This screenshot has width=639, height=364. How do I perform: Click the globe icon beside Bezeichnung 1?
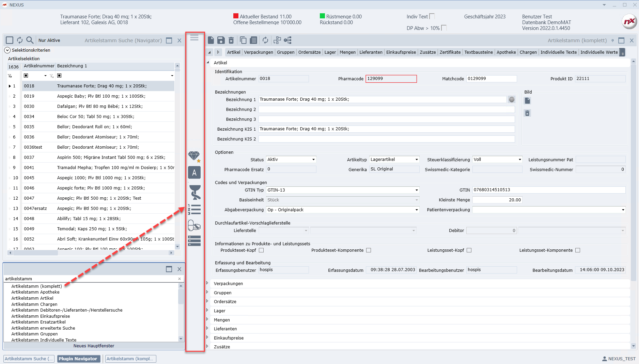coord(511,100)
